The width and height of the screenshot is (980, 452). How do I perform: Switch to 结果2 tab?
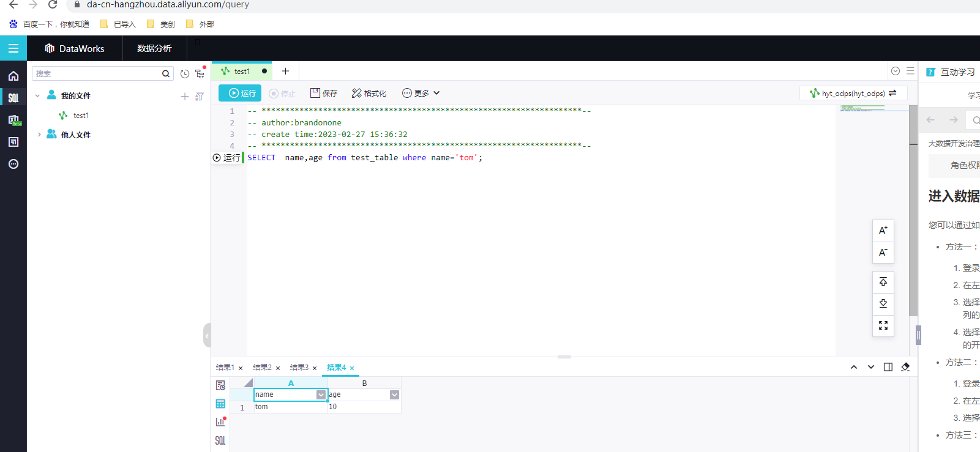(262, 368)
